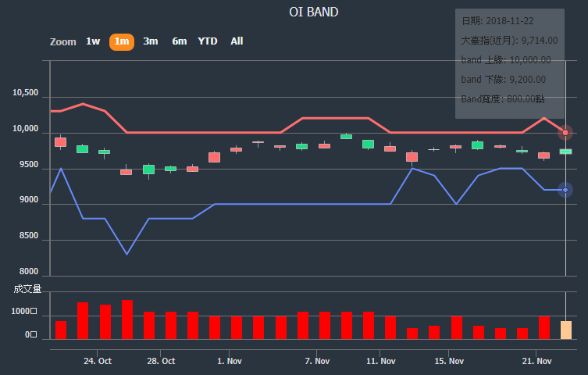Viewport: 588px width, 375px height.
Task: Click the 11. Nov date label
Action: 381,361
